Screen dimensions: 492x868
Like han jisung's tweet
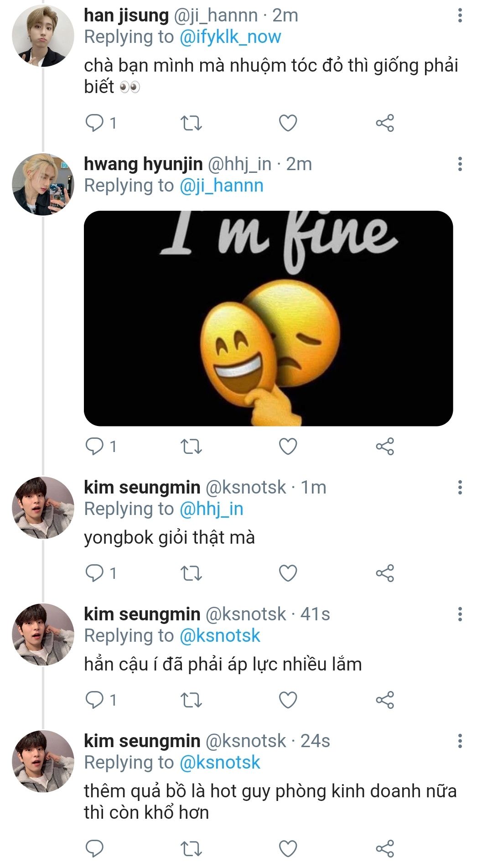pos(288,123)
